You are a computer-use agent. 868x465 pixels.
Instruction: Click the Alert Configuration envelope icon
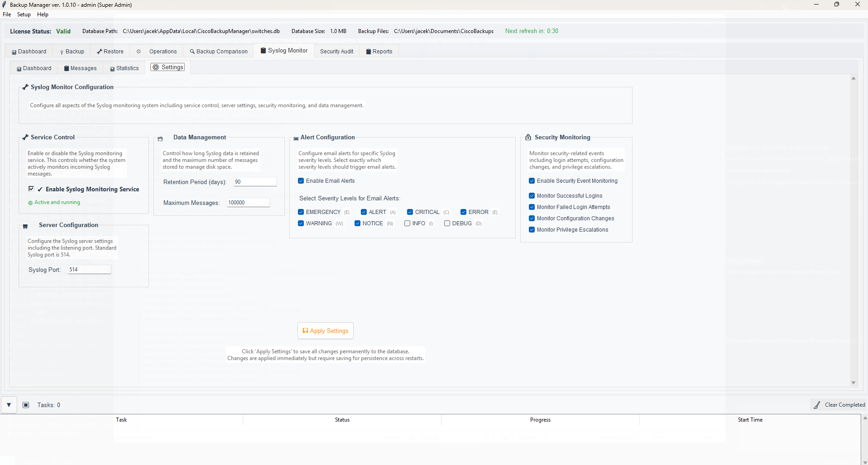click(x=296, y=139)
